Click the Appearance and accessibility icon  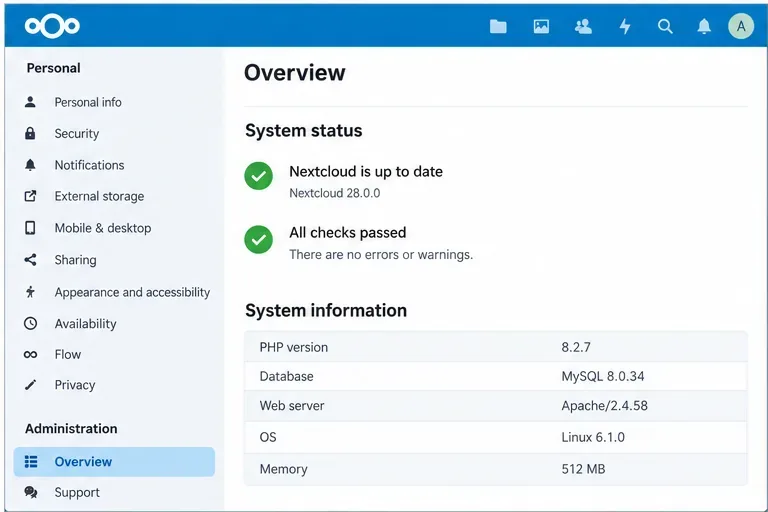(x=30, y=292)
